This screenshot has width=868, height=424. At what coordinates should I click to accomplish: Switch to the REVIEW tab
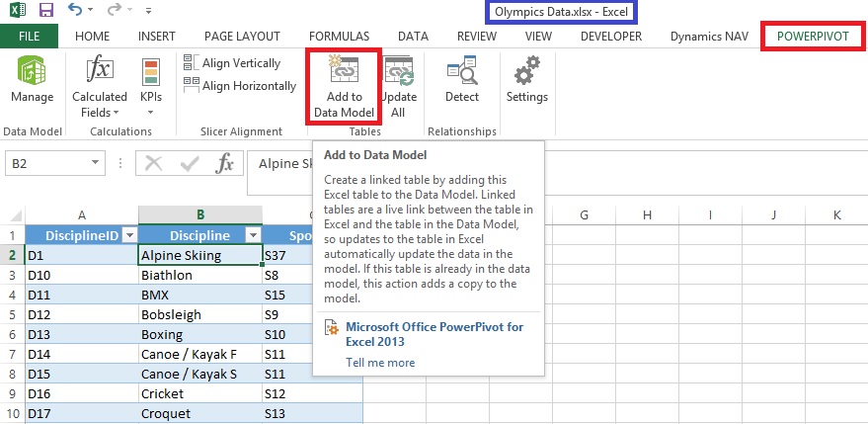(x=476, y=37)
